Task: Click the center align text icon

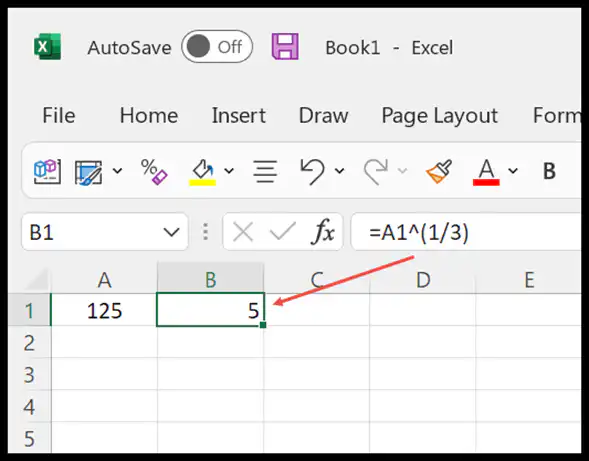Action: (x=265, y=172)
